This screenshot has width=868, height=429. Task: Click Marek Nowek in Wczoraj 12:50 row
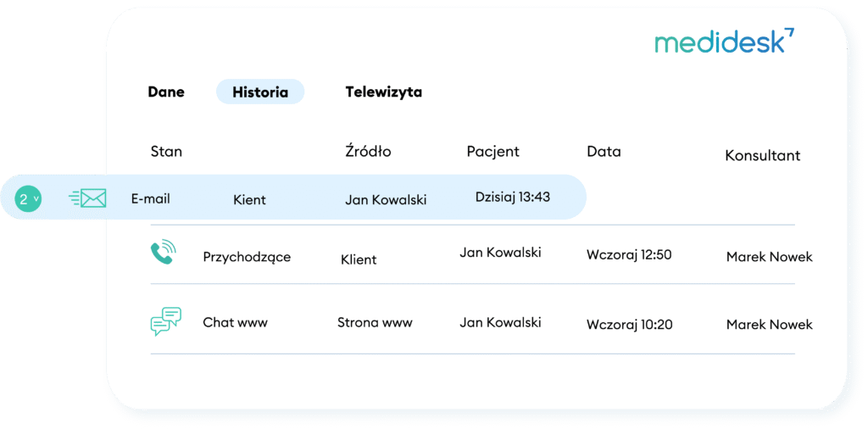pos(770,257)
